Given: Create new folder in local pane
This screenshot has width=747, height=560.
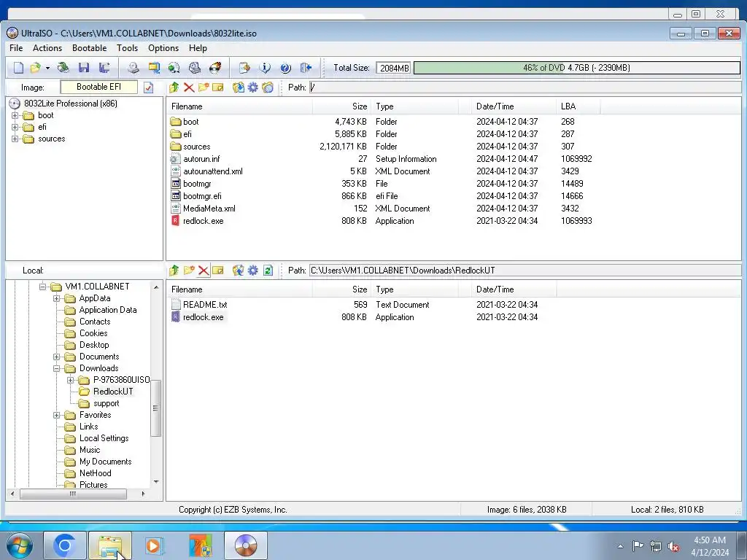Looking at the screenshot, I should pyautogui.click(x=189, y=271).
